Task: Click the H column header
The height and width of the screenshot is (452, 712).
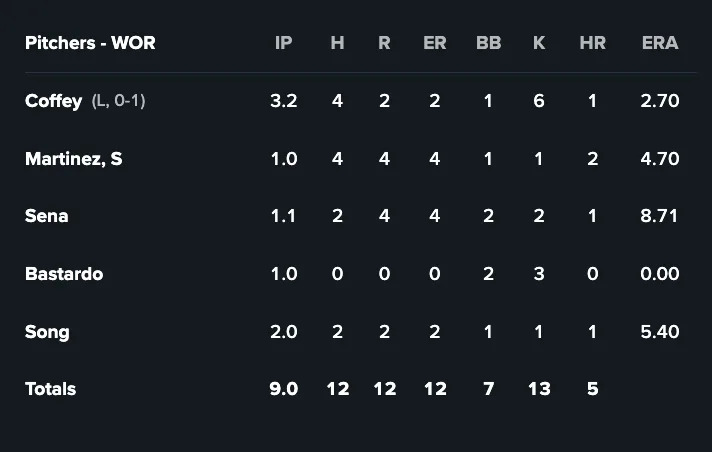Action: (337, 43)
